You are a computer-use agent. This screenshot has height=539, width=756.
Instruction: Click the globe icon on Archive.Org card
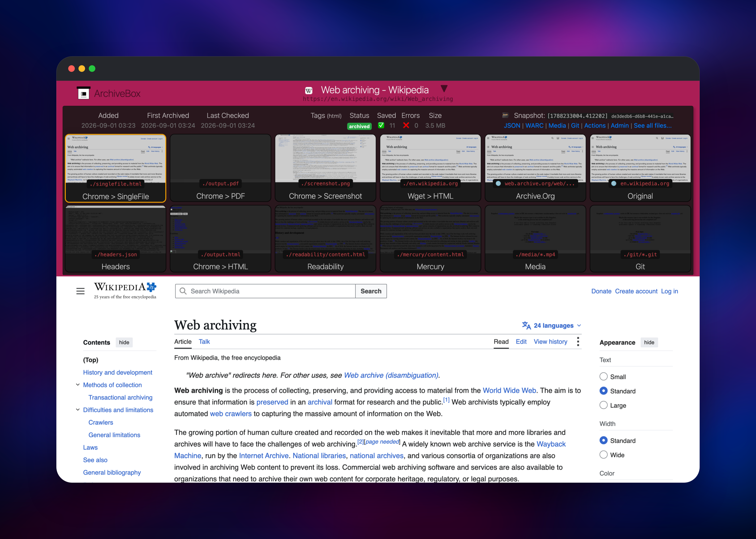pos(498,184)
